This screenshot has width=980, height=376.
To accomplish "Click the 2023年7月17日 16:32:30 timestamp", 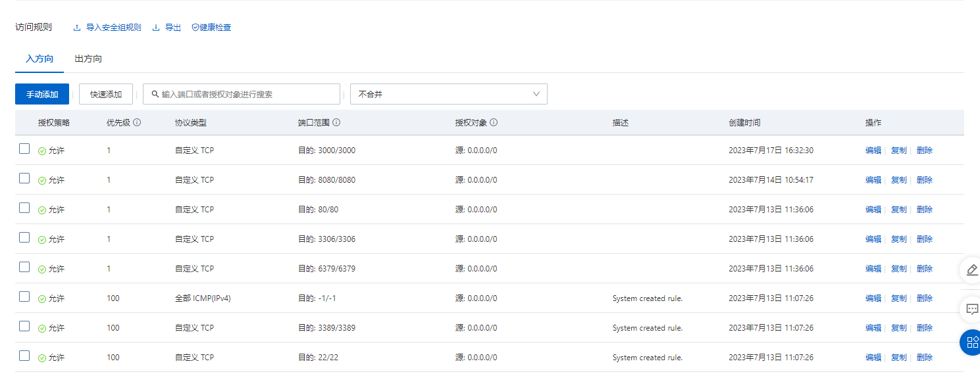I will tap(771, 151).
